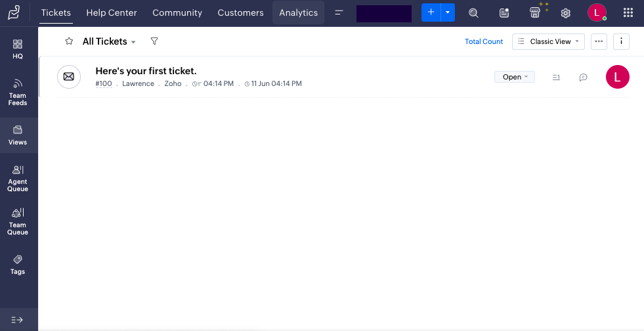Expand the sidebar with the arrow icon

(x=17, y=319)
